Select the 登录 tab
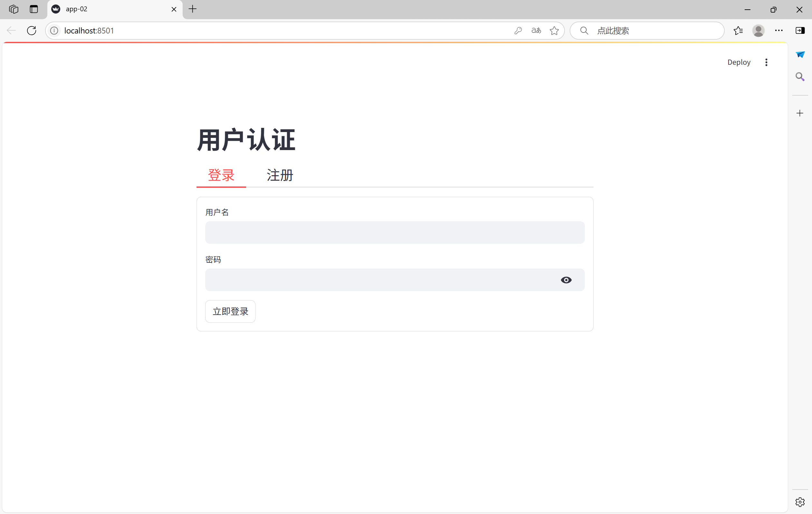 pos(221,175)
